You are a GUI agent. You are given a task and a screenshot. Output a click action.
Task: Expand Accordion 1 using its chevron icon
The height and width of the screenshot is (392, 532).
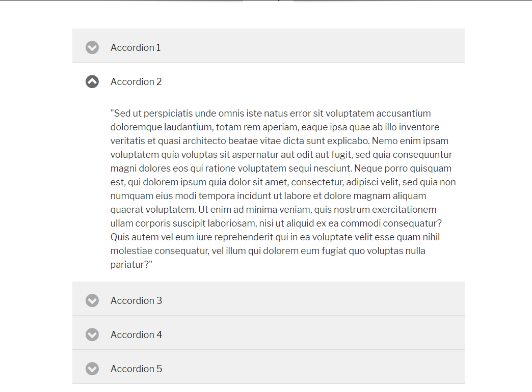coord(92,47)
